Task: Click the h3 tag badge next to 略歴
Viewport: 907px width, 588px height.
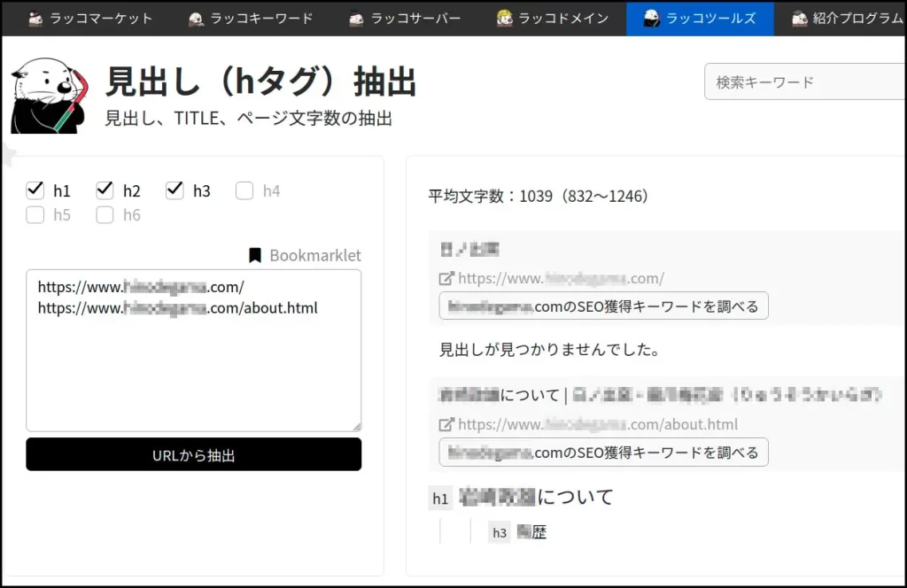Action: tap(499, 532)
